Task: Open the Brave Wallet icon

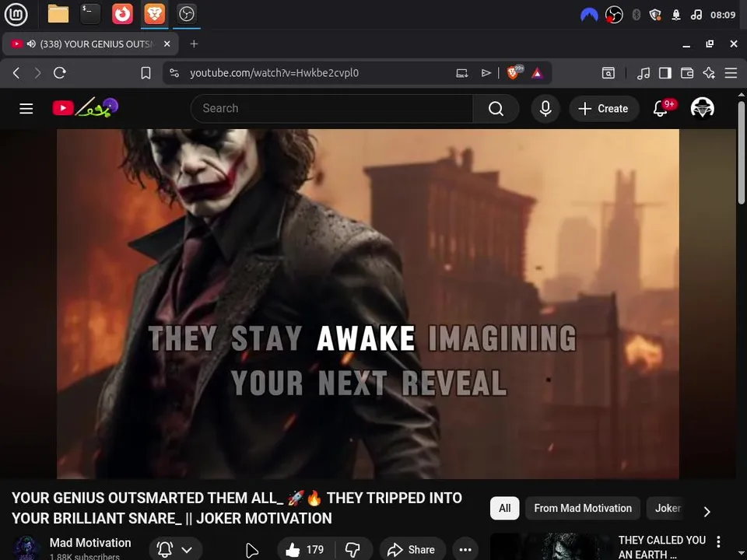Action: tap(687, 73)
